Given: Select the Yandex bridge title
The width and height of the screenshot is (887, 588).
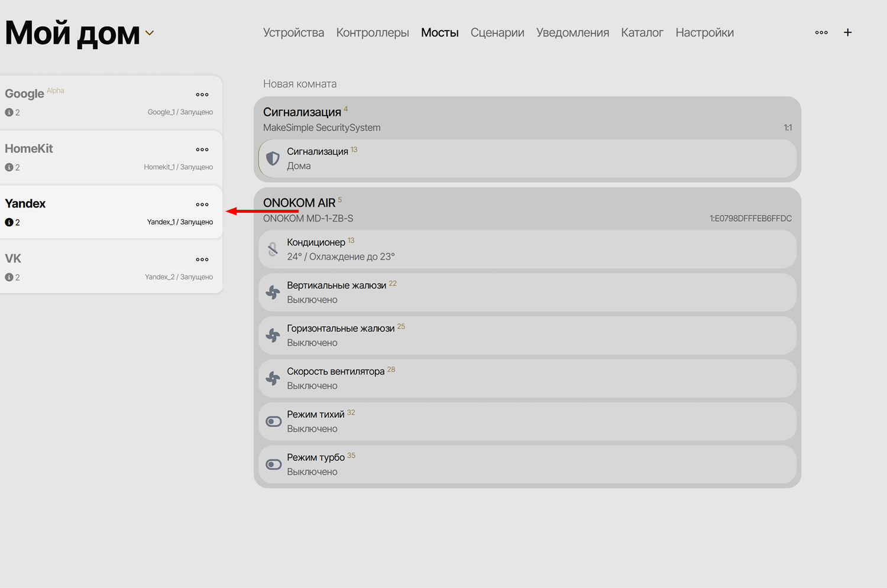Looking at the screenshot, I should (25, 203).
